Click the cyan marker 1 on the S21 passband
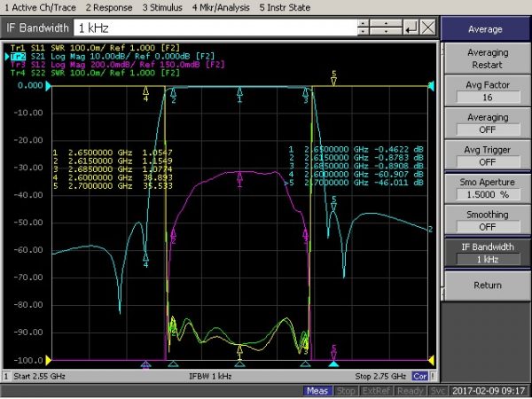 pyautogui.click(x=239, y=95)
